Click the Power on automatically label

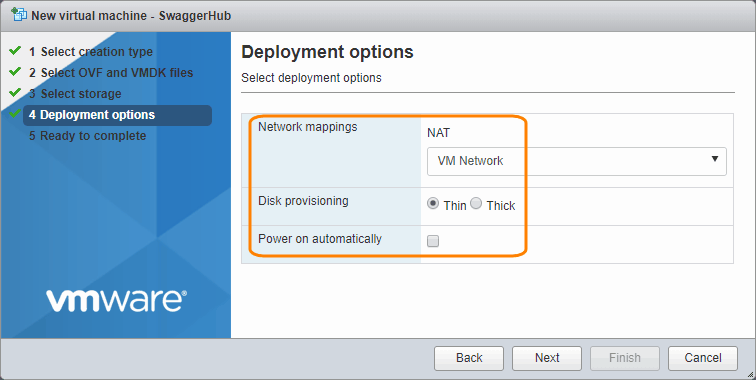(x=320, y=239)
